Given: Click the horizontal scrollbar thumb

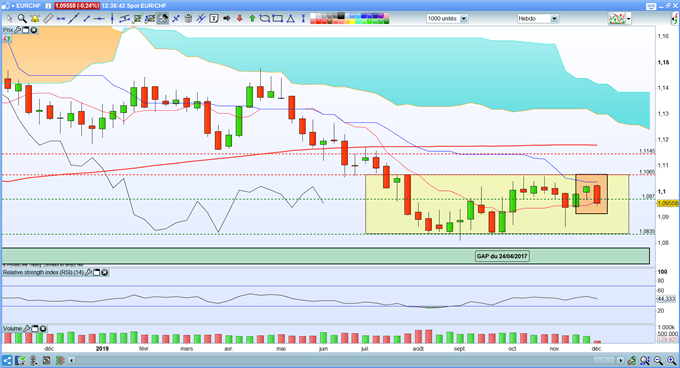Looking at the screenshot, I should [x=604, y=360].
